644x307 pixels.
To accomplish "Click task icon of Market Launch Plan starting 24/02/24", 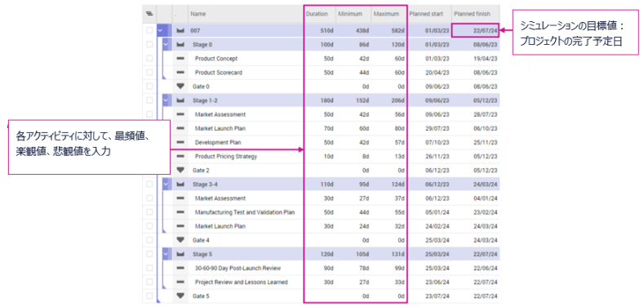I will [180, 226].
